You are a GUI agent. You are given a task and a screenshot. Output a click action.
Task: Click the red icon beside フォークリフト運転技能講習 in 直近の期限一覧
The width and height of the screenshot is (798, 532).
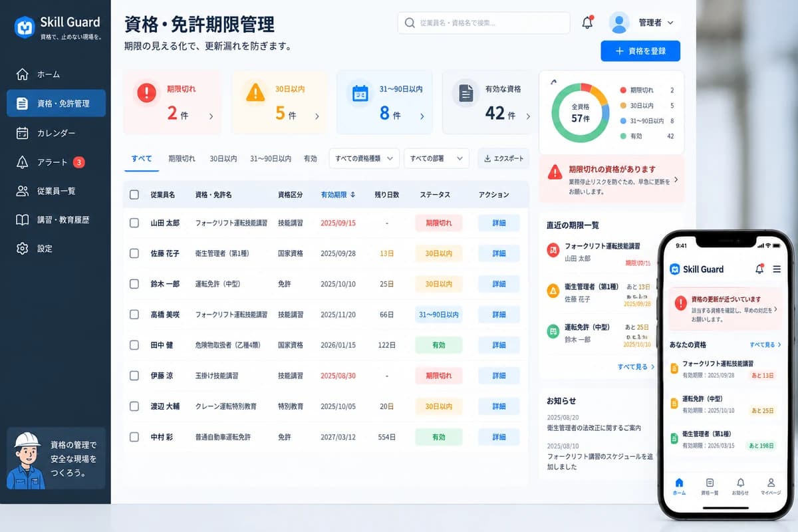point(553,250)
